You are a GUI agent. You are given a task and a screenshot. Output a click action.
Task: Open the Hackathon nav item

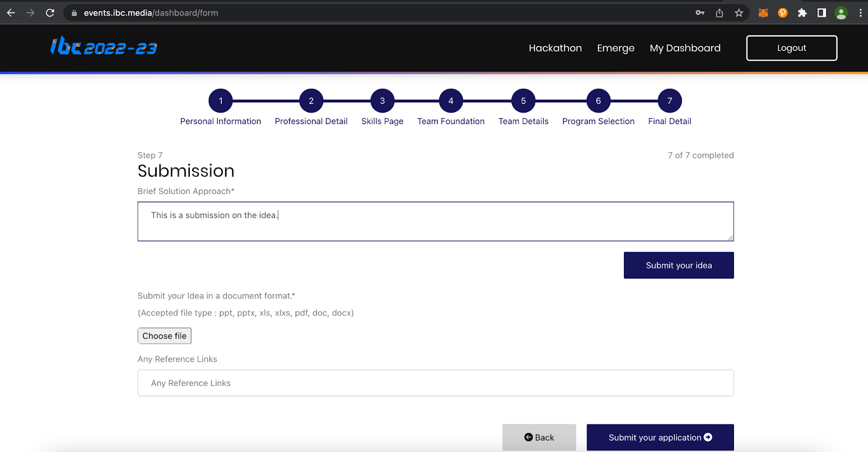(556, 48)
